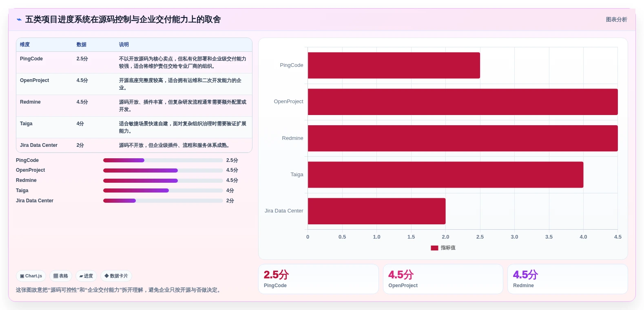The width and height of the screenshot is (644, 310).
Task: Click the Redmine progress bar
Action: pos(163,181)
